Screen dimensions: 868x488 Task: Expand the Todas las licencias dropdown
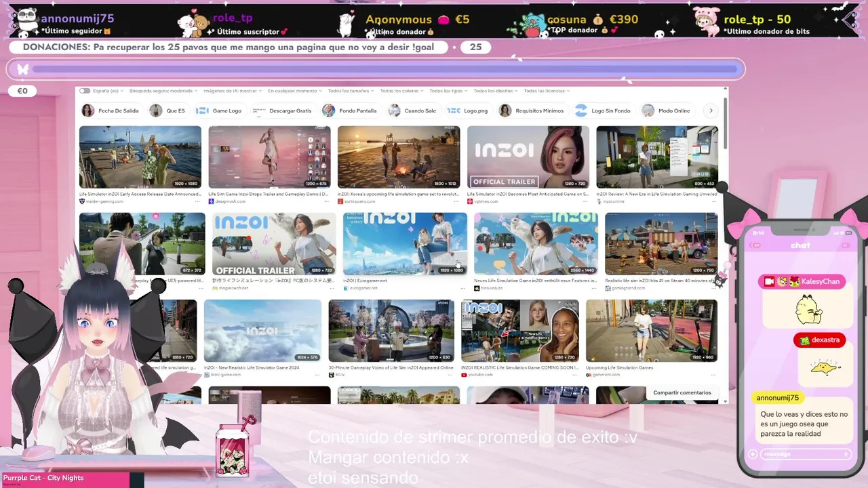pos(547,91)
